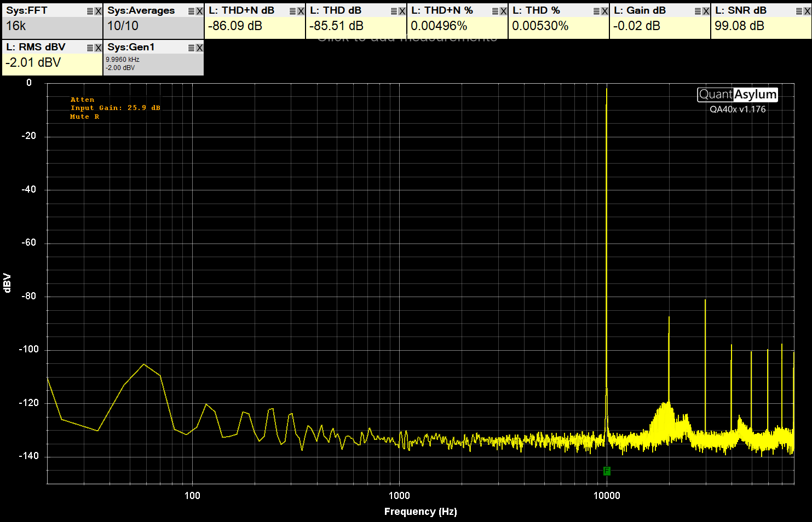The height and width of the screenshot is (522, 812).
Task: Click the QA40x v1.176 version text
Action: pyautogui.click(x=738, y=109)
